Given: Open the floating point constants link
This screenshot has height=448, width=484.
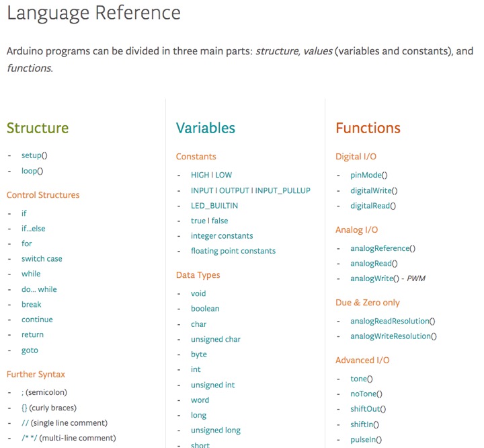Looking at the screenshot, I should [233, 251].
